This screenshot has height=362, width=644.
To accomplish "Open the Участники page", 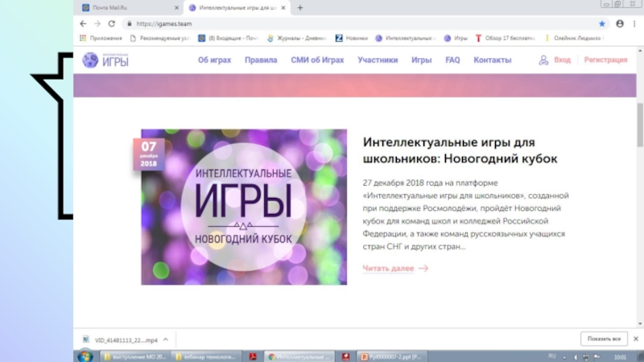I will [x=378, y=60].
